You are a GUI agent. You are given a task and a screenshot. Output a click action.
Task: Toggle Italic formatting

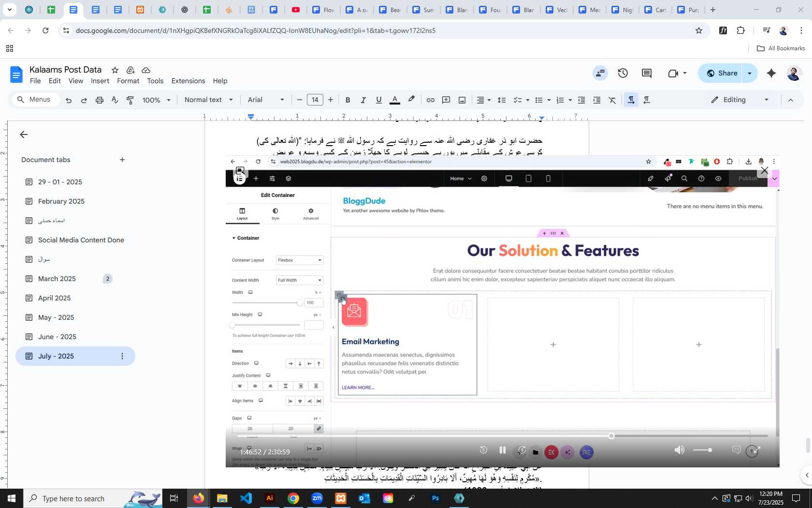[363, 100]
